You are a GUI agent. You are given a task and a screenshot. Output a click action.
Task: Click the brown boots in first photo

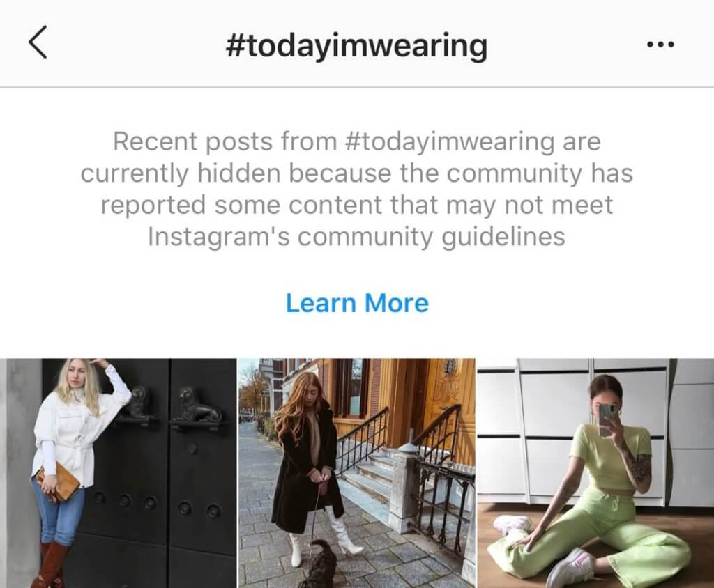click(x=50, y=564)
